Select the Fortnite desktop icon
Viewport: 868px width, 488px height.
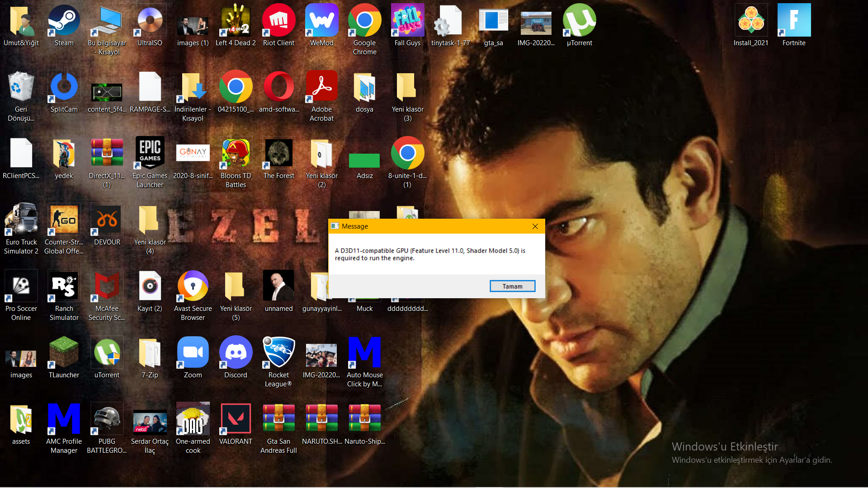coord(794,21)
